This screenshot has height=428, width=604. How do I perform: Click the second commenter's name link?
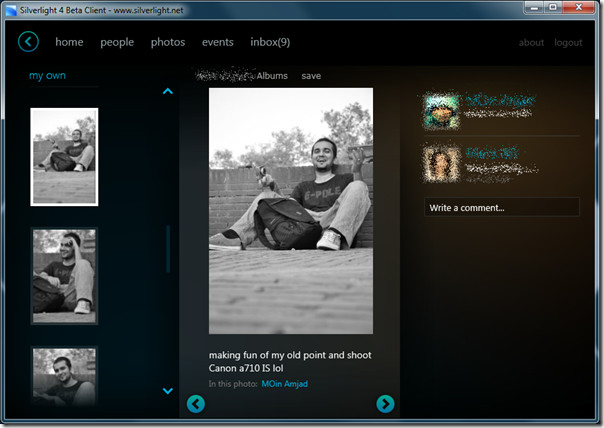tap(492, 153)
